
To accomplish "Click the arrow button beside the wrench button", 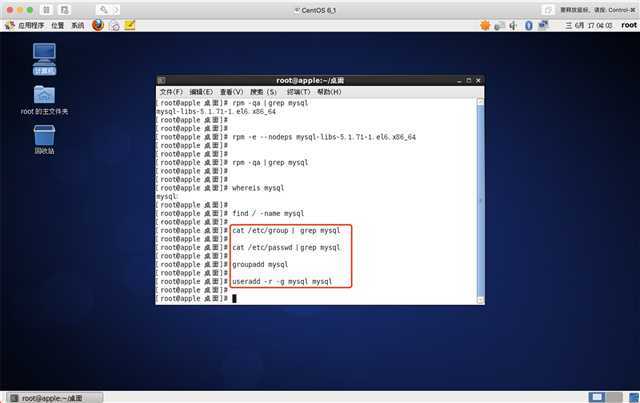I will click(x=116, y=10).
